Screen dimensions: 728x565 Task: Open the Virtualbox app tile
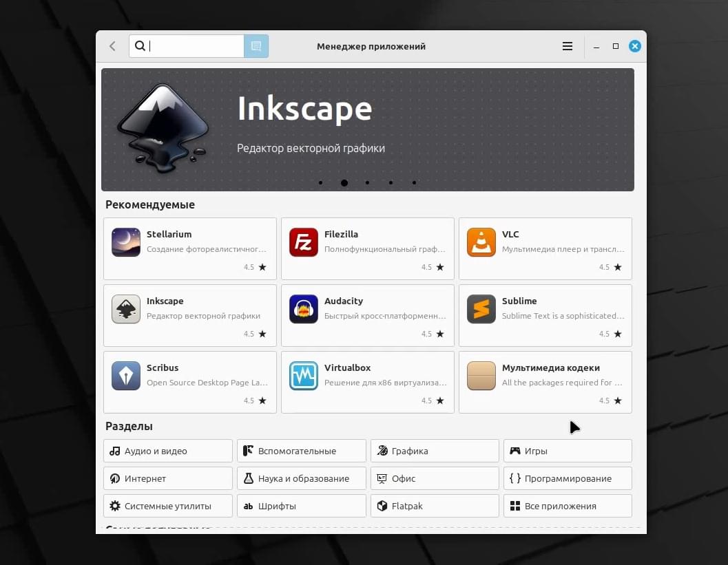coord(367,382)
